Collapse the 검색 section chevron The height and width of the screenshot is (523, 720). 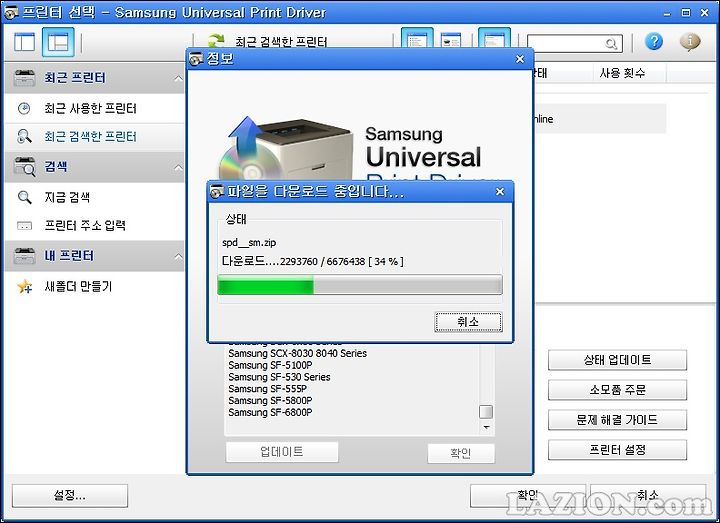[x=178, y=168]
